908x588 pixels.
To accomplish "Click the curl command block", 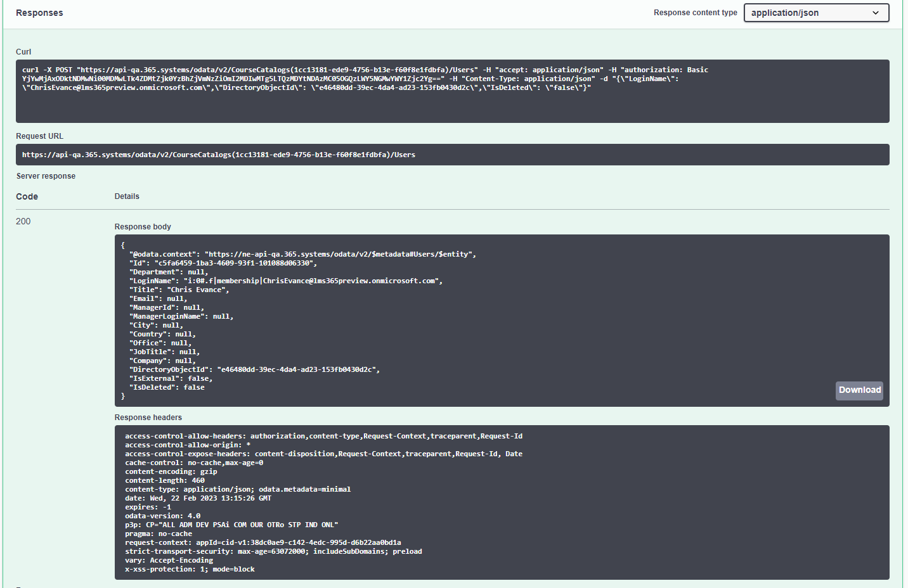I will (x=452, y=91).
